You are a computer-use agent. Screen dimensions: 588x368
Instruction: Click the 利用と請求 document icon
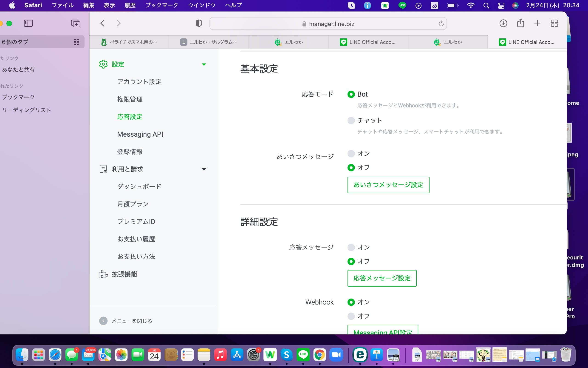(x=103, y=169)
